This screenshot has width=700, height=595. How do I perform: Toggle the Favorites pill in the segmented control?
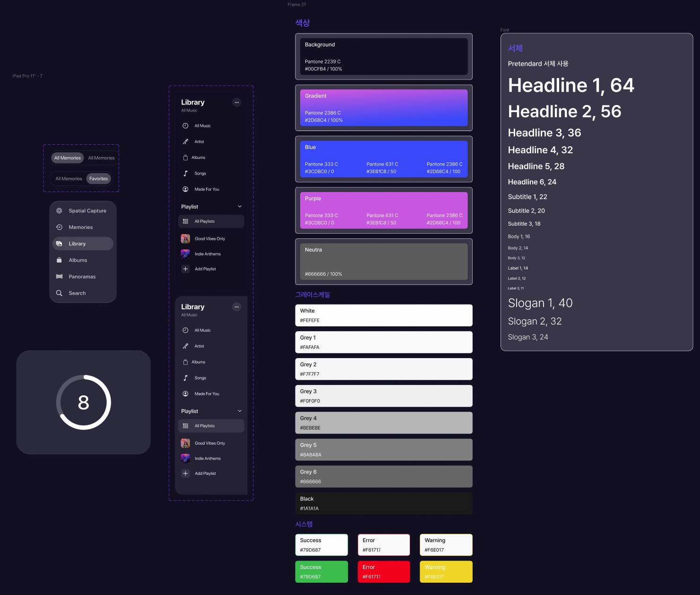click(98, 178)
